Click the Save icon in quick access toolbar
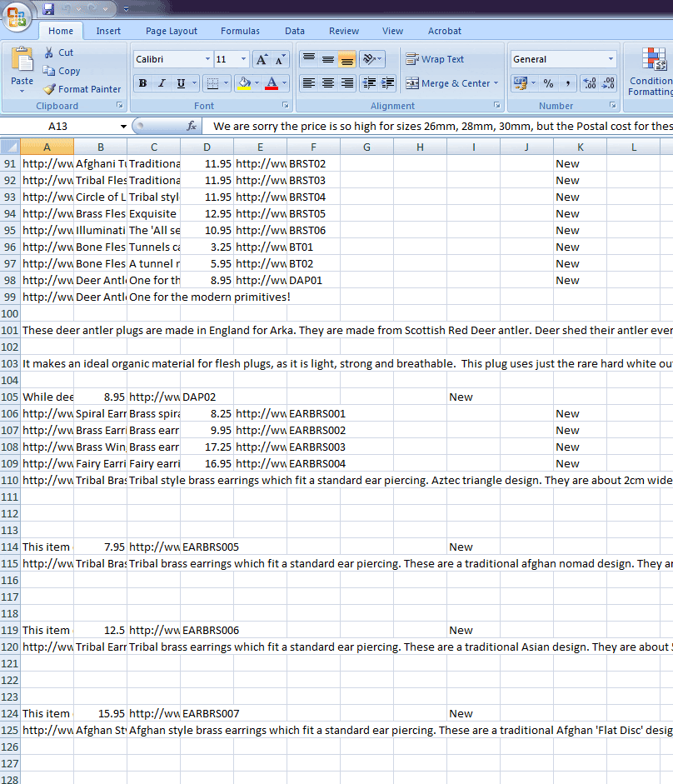Image resolution: width=673 pixels, height=784 pixels. [x=48, y=9]
